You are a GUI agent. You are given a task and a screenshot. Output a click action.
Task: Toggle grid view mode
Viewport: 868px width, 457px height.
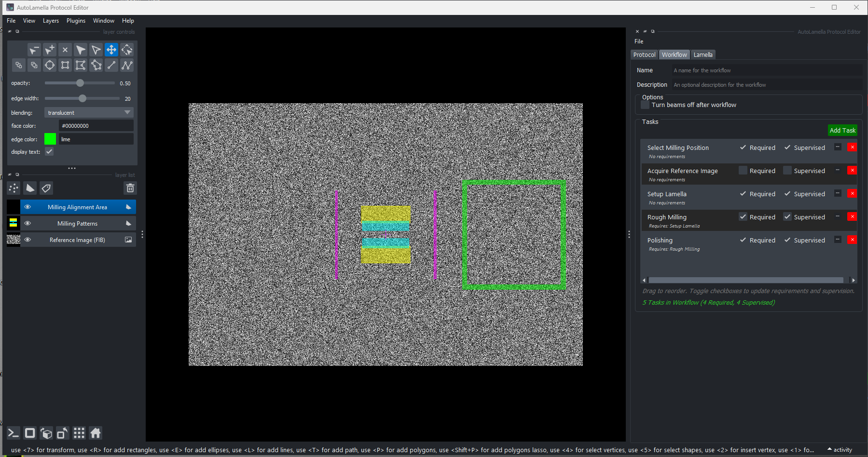tap(79, 433)
